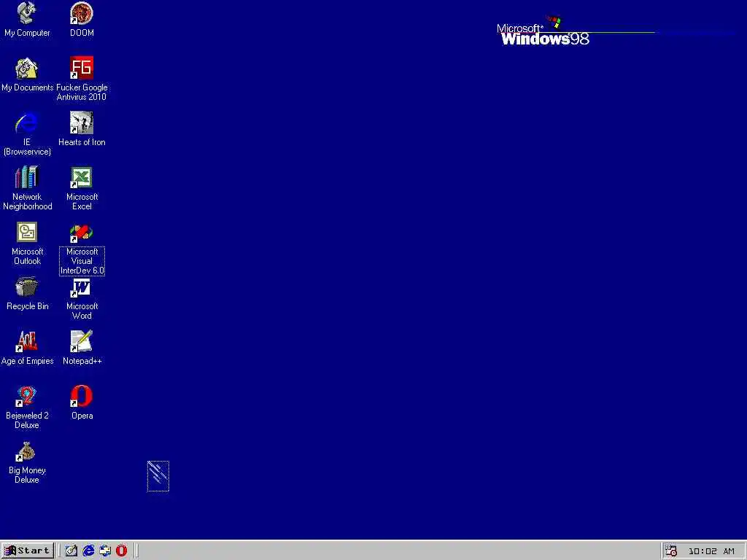
Task: Click the "Notepad++" label text
Action: tap(82, 361)
